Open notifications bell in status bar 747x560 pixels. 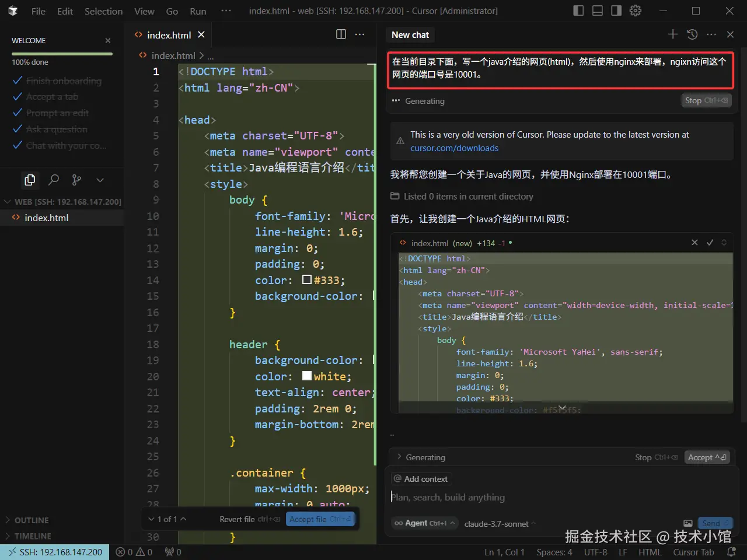point(731,552)
